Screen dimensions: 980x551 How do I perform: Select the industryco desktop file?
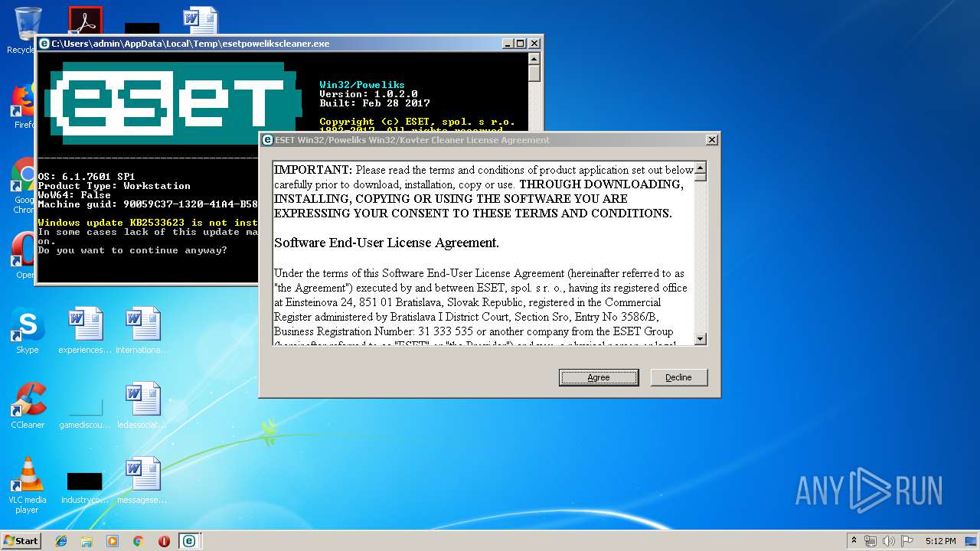pos(85,487)
